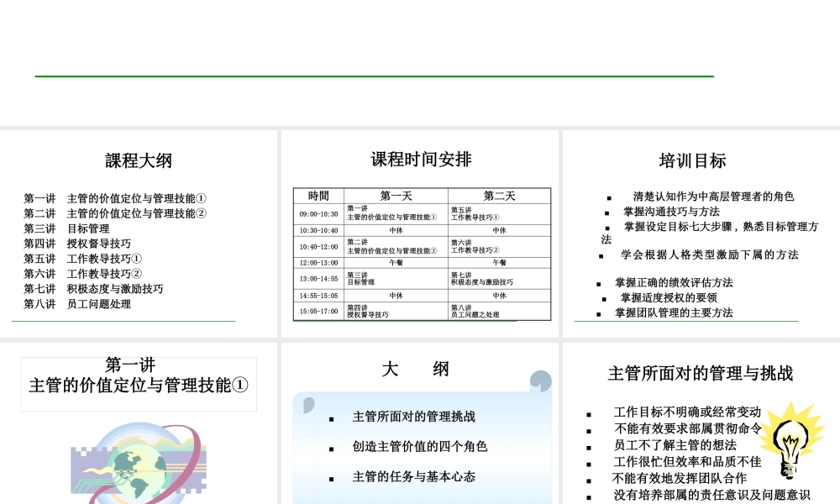
Task: Click outline row 第八讲 员工问题处理
Action: point(77,304)
